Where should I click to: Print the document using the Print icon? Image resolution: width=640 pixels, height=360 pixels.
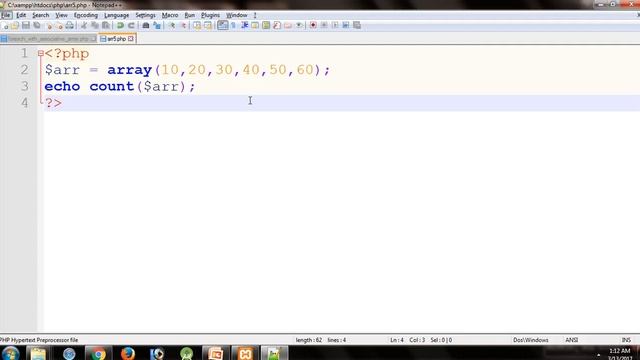coord(69,25)
